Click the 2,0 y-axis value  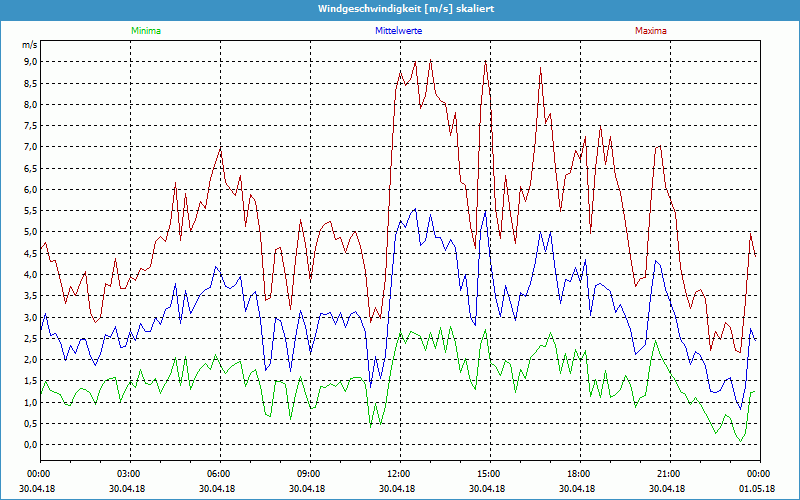pos(31,360)
